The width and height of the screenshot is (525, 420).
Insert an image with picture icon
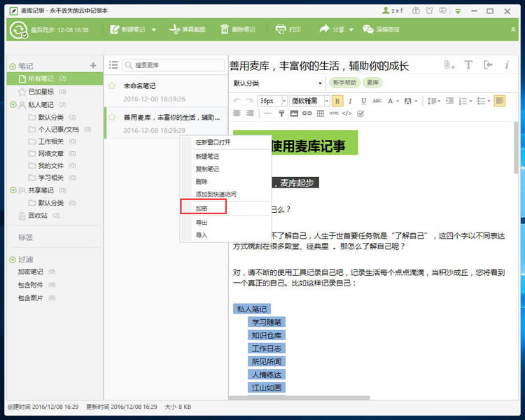pyautogui.click(x=294, y=113)
